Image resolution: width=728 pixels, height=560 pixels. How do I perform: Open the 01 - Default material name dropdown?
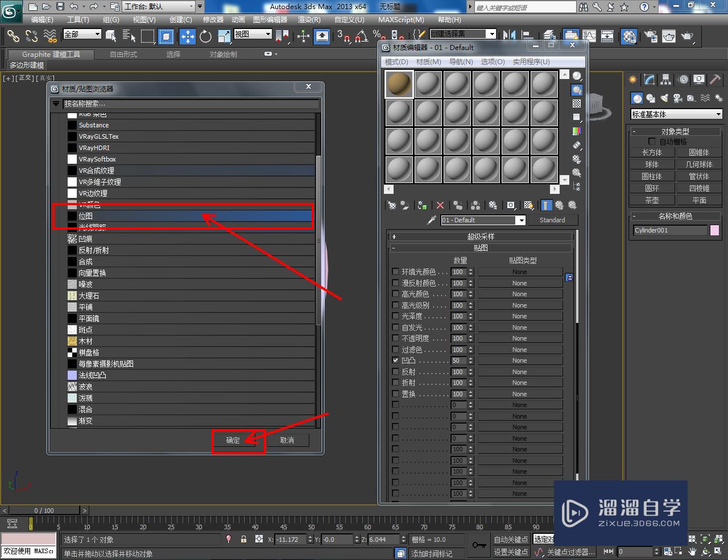coord(520,220)
